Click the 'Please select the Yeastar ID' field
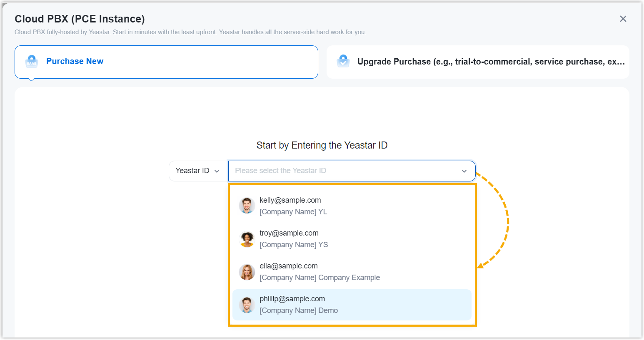This screenshot has width=644, height=340. coord(342,171)
